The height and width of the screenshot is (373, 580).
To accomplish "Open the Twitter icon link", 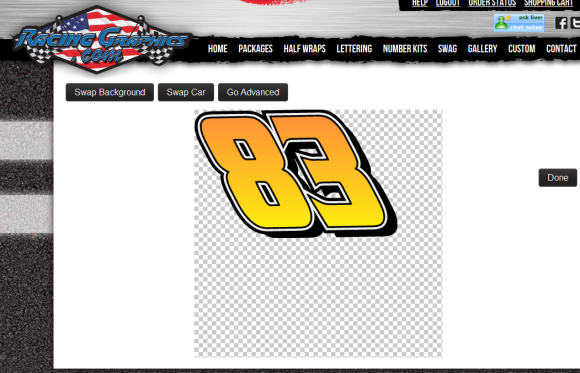I will [575, 23].
